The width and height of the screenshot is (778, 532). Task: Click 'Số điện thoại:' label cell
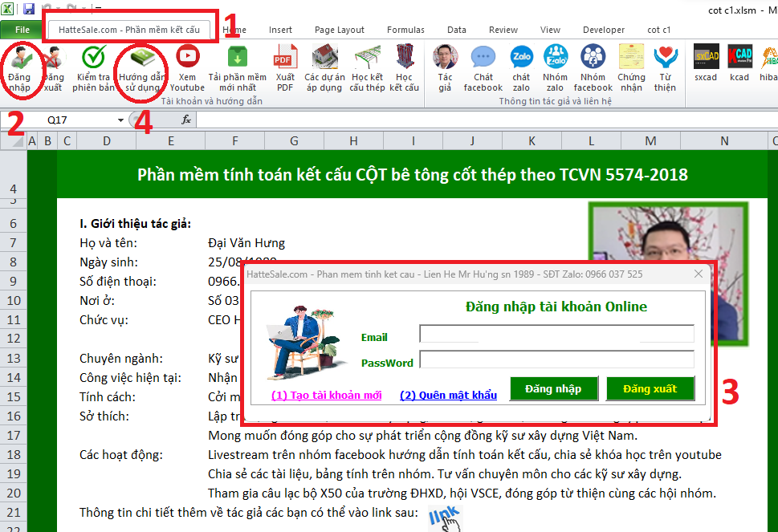coord(118,282)
